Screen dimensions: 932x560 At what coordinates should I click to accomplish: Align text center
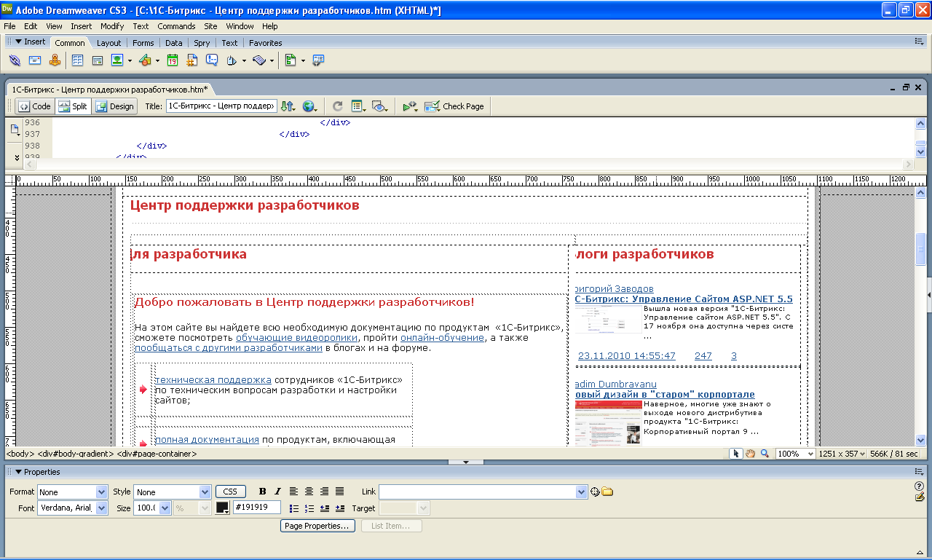[x=309, y=492]
